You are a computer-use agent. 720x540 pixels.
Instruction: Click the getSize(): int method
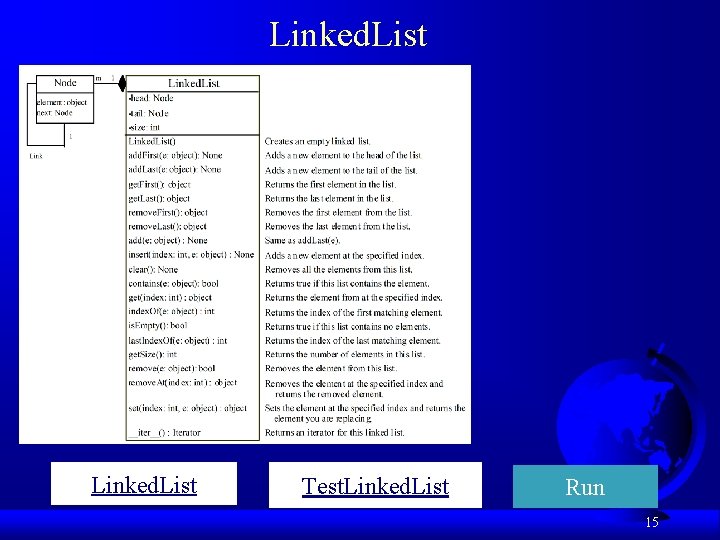(x=152, y=354)
